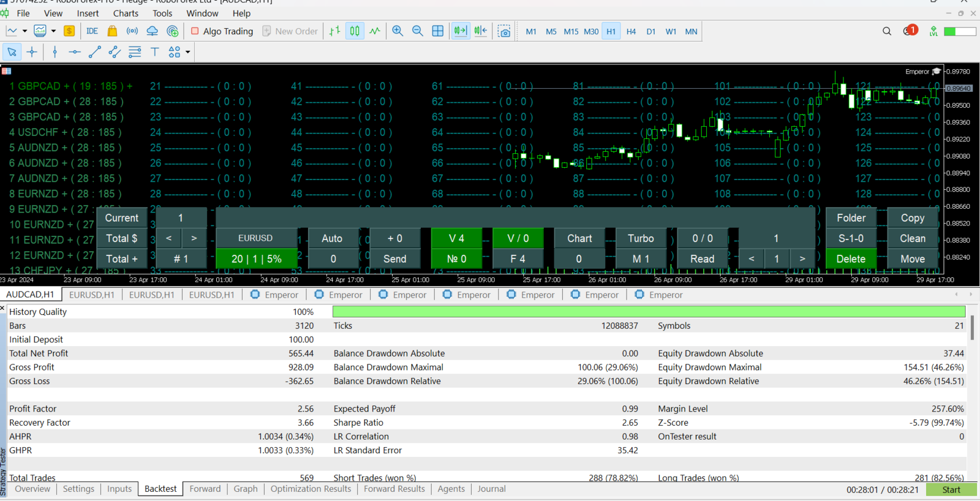
Task: Select the cursor arrow tool
Action: 12,52
